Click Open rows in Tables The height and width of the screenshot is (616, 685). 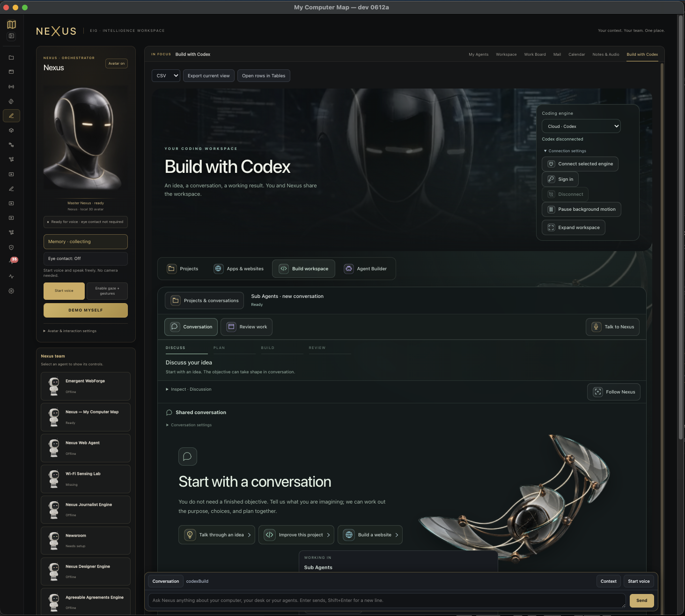pyautogui.click(x=264, y=76)
